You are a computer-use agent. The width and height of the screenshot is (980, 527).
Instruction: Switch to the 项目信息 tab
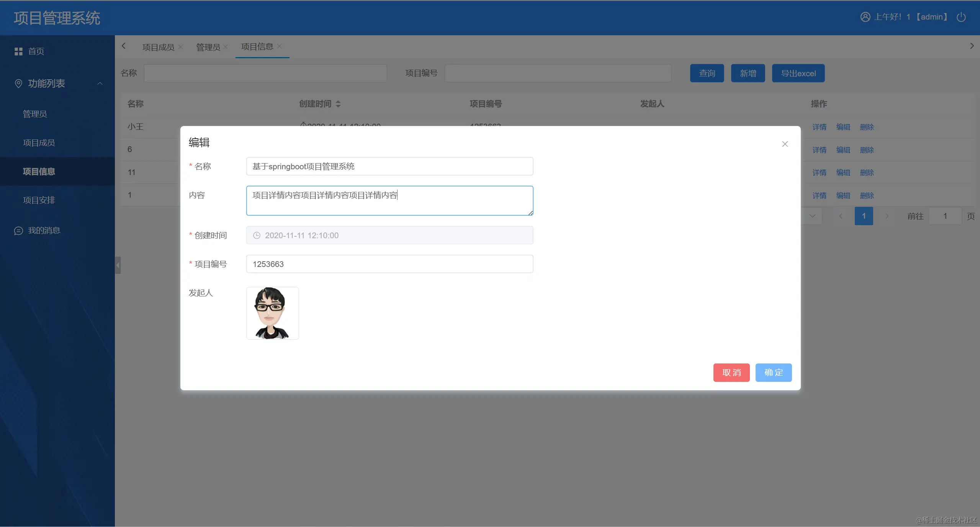[x=257, y=47]
